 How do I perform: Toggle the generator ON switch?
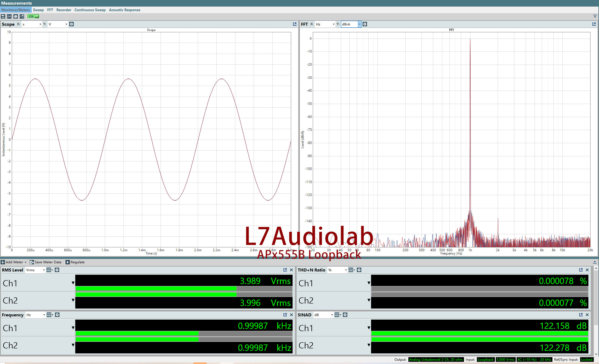coord(33,16)
